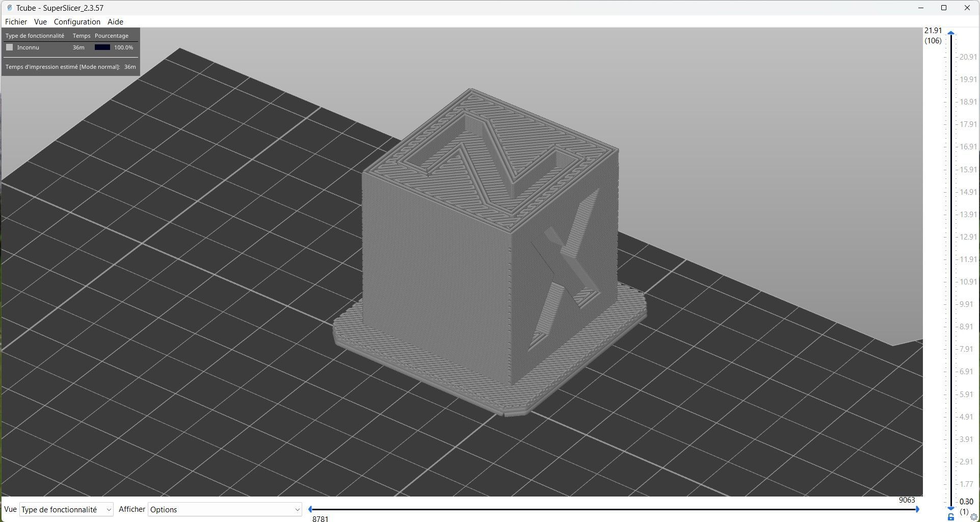Click the 10.91 mark on layer ruler
Image resolution: width=980 pixels, height=522 pixels.
(x=968, y=282)
